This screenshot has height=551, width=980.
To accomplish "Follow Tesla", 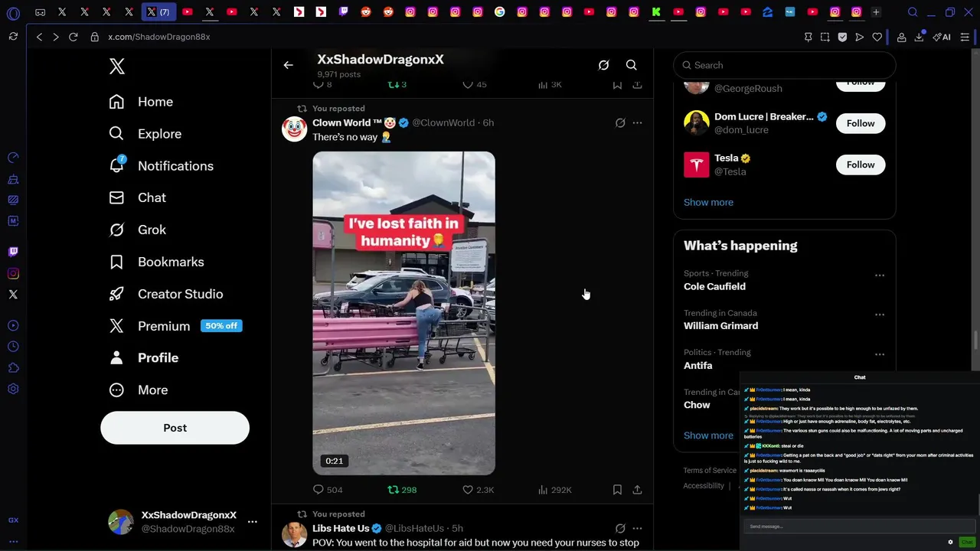I will [x=861, y=165].
